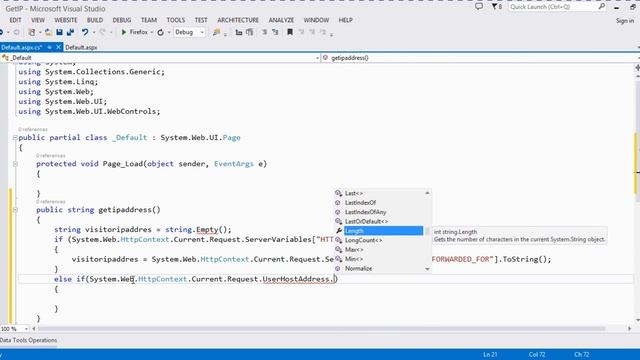Click the Uncomment Selection toolbar icon
640x360 pixels.
pos(275,32)
